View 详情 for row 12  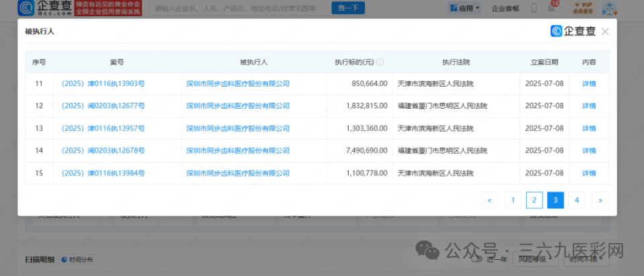click(589, 105)
